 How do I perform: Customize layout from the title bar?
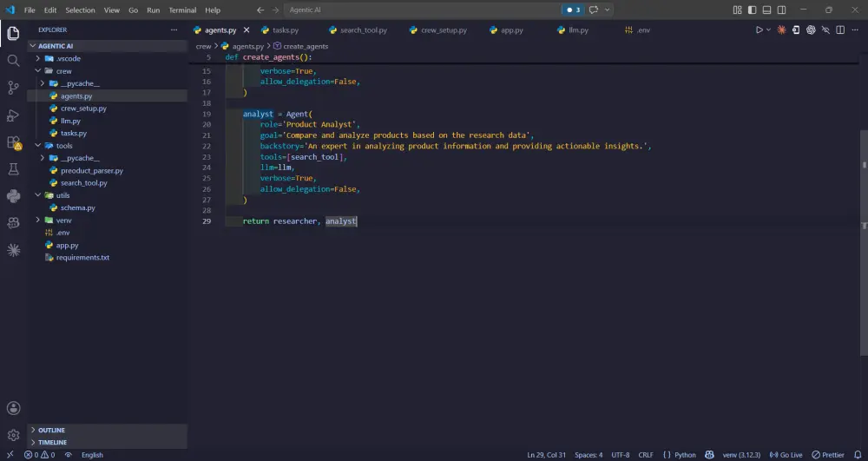click(737, 10)
